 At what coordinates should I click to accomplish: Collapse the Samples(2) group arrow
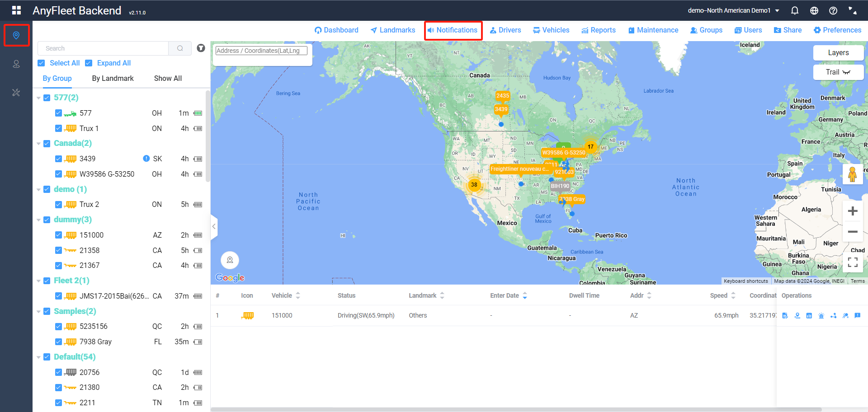tap(38, 312)
